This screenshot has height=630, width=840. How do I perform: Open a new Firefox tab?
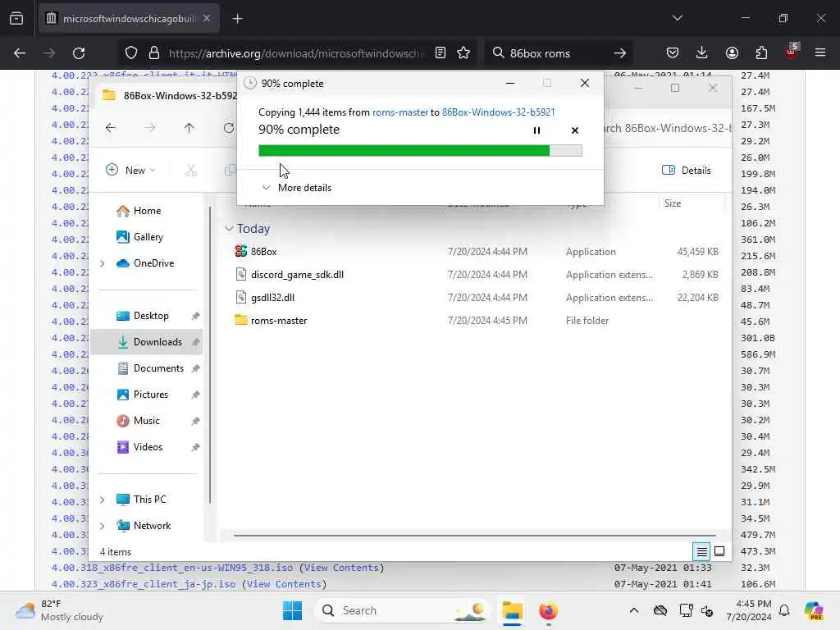[237, 19]
